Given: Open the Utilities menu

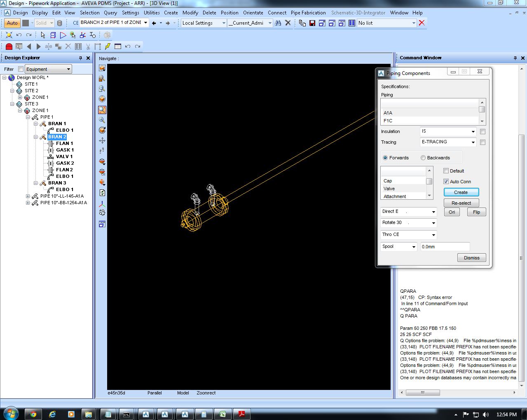Looking at the screenshot, I should point(152,13).
